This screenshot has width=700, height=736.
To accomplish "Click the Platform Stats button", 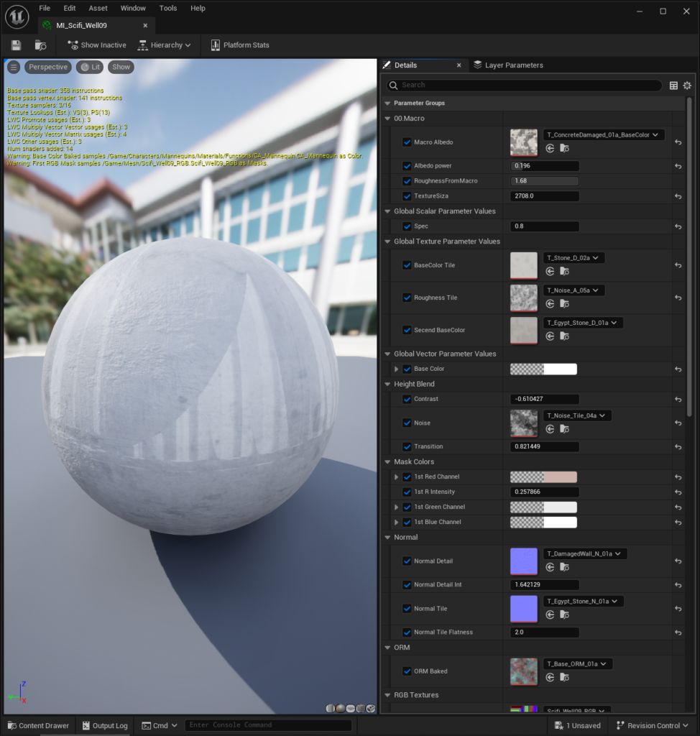I will (239, 45).
